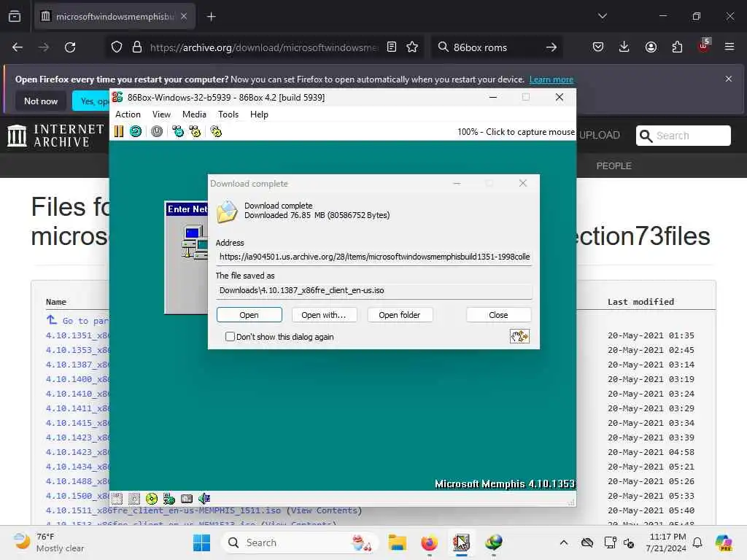Click Internet Archive Search box
Screen dimensions: 747x560
click(683, 136)
